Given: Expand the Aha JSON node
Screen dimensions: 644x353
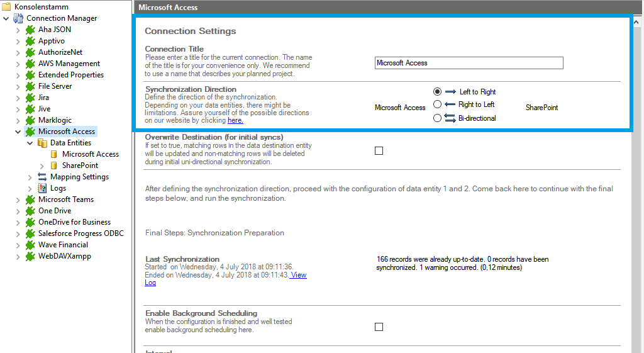Looking at the screenshot, I should coord(18,30).
